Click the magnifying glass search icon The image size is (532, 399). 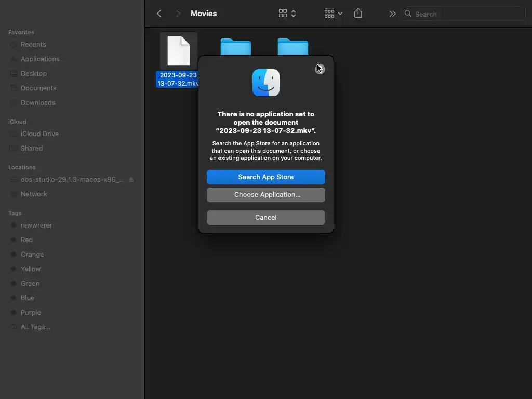coord(408,14)
